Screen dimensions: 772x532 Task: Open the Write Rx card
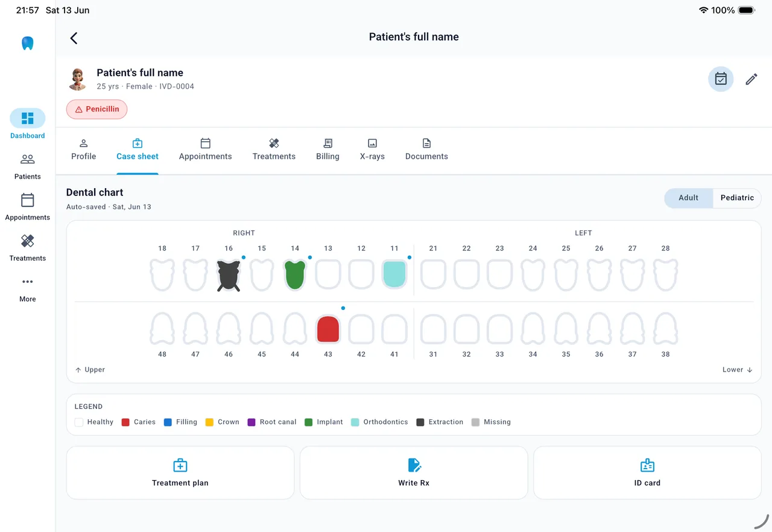pos(414,473)
